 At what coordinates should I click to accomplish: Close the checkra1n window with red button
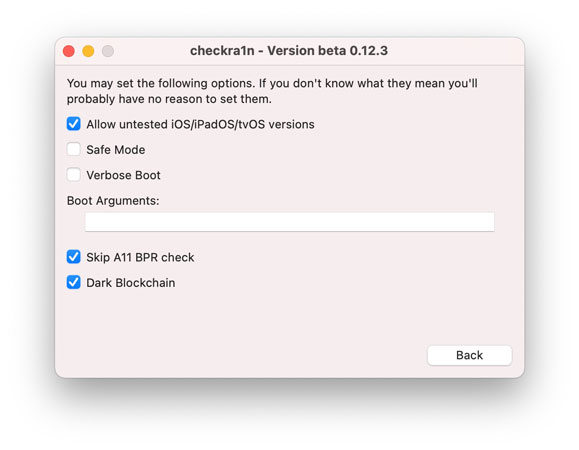(x=69, y=51)
